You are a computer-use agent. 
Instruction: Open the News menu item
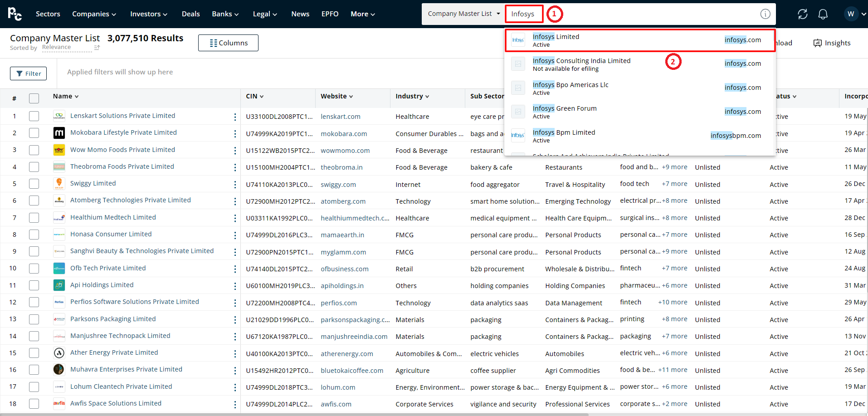point(300,14)
